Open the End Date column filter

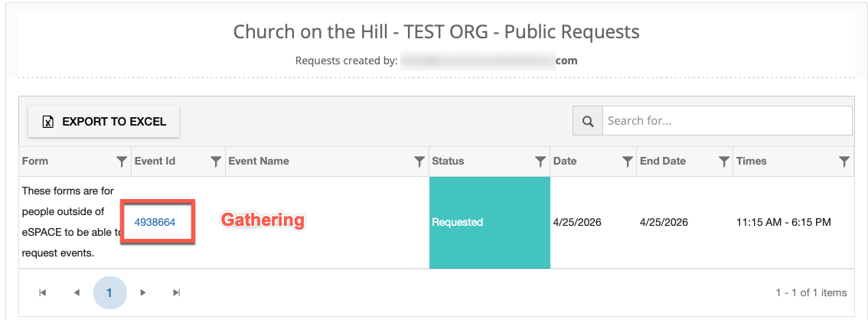[x=724, y=162]
